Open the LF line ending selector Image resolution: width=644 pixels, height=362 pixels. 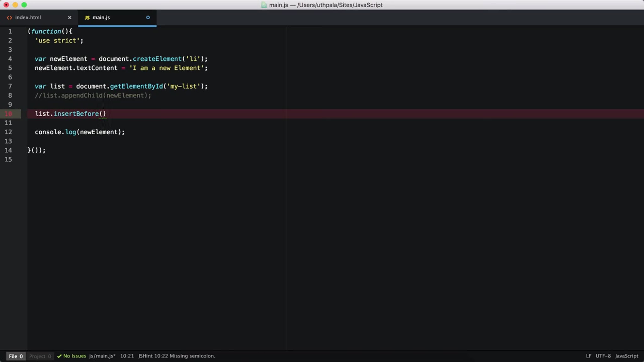coord(588,356)
